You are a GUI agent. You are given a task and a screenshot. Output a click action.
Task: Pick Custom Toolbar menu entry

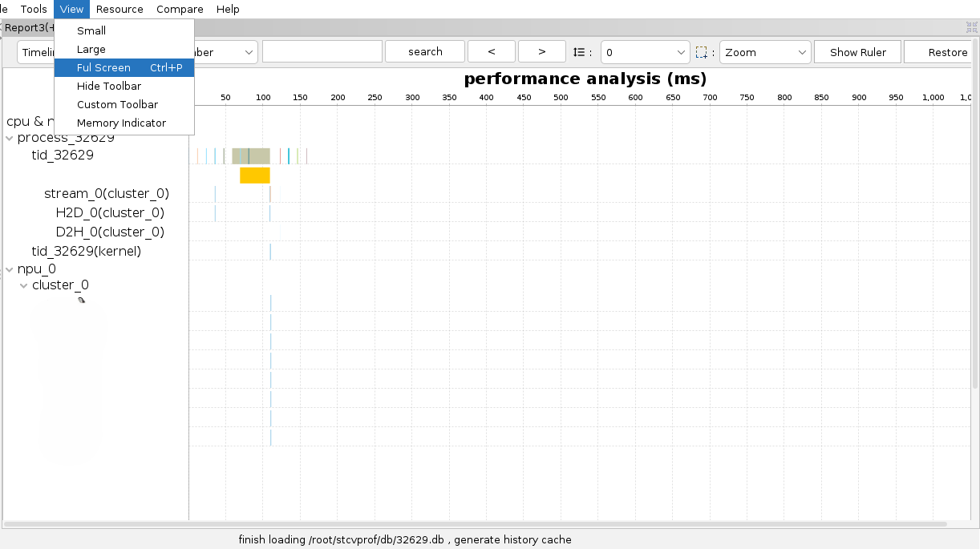click(x=117, y=105)
